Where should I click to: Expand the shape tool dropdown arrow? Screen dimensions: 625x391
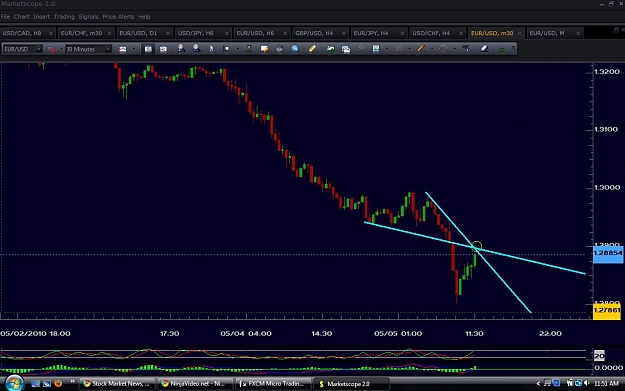[454, 49]
